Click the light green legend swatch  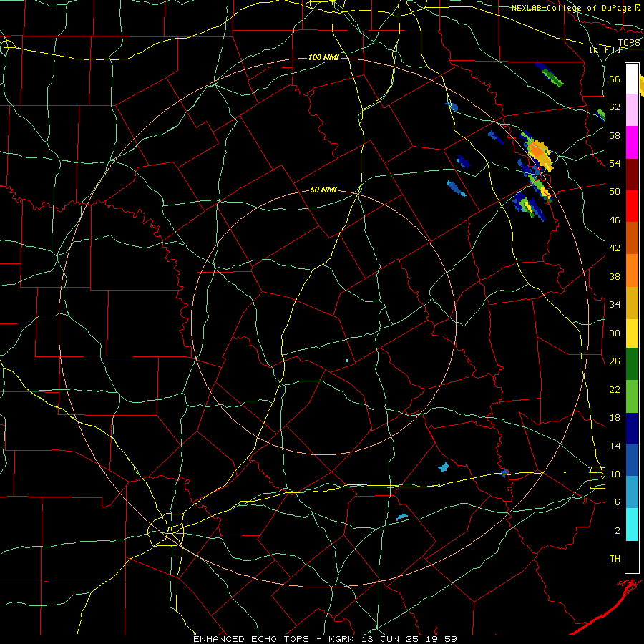pyautogui.click(x=632, y=396)
